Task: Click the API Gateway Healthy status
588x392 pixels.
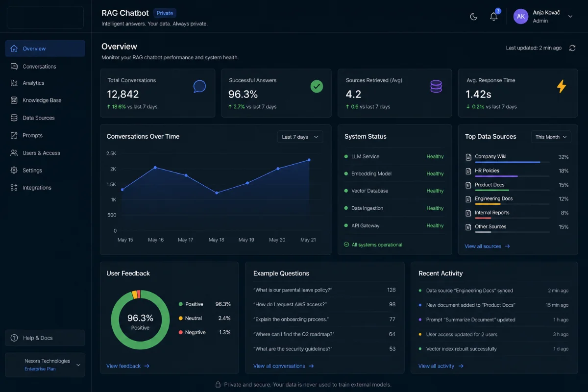Action: pyautogui.click(x=435, y=226)
